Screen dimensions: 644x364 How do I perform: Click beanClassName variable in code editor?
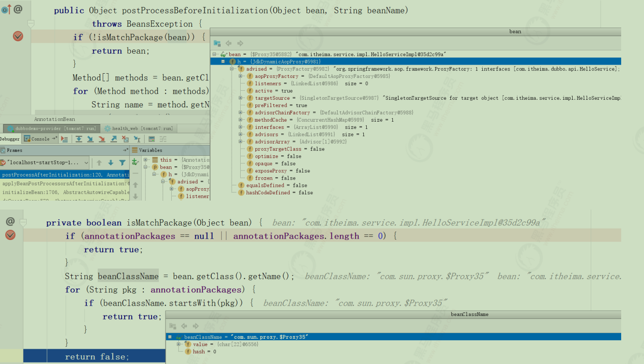click(x=128, y=276)
